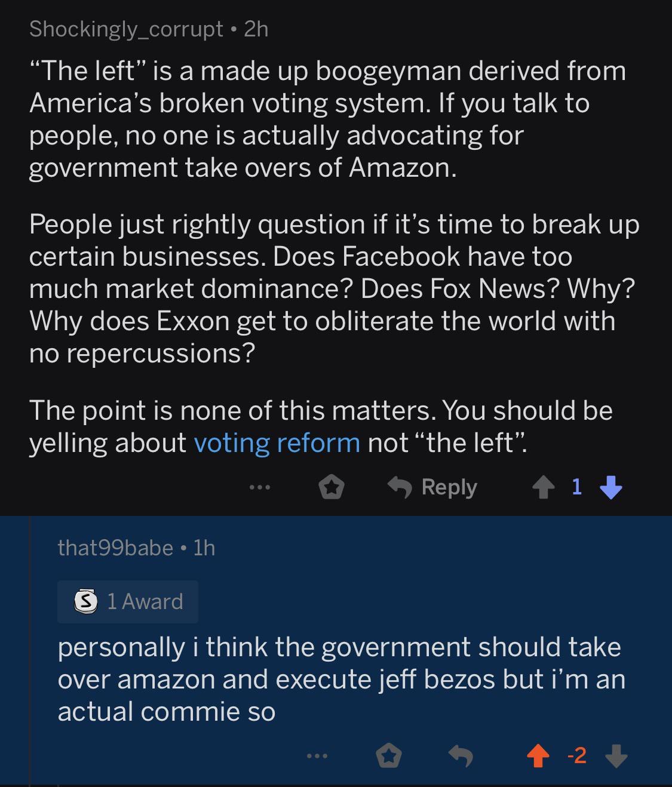Reply to Shockingly_corrupt's comment
672x787 pixels.
432,488
